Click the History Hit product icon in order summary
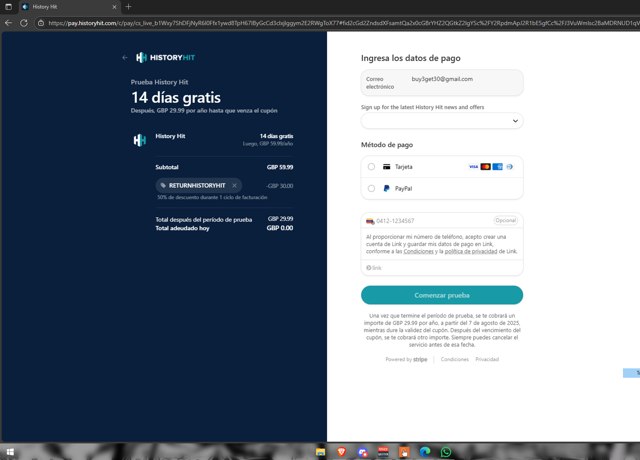Image resolution: width=640 pixels, height=460 pixels. (x=140, y=140)
